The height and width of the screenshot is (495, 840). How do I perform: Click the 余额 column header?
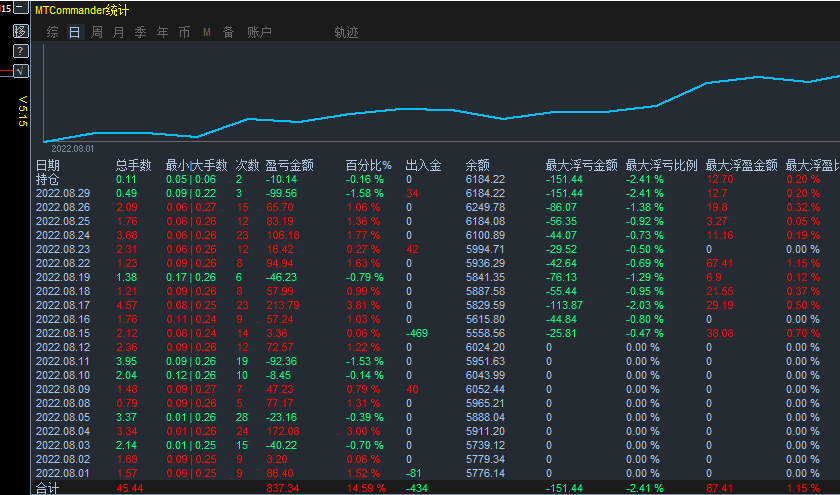click(477, 165)
